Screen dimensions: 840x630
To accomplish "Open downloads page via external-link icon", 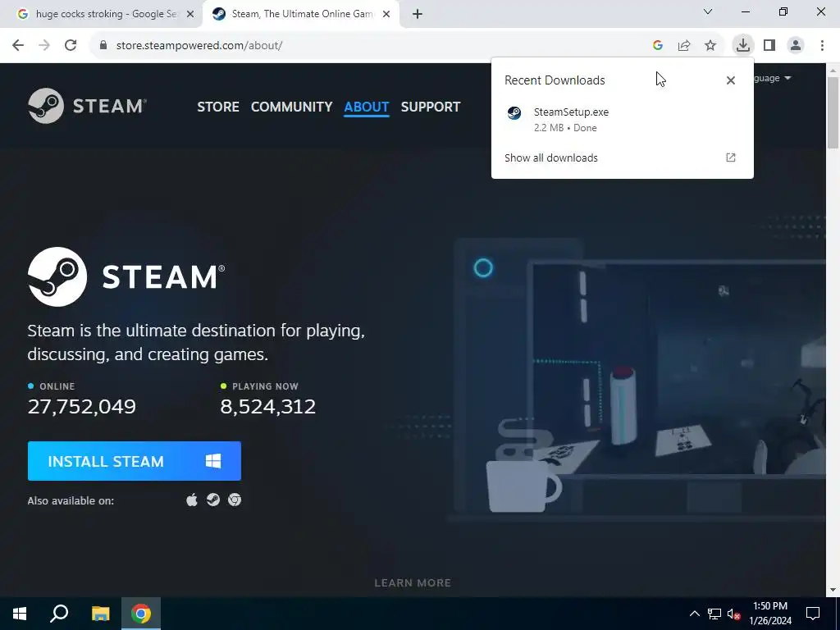I will coord(731,157).
